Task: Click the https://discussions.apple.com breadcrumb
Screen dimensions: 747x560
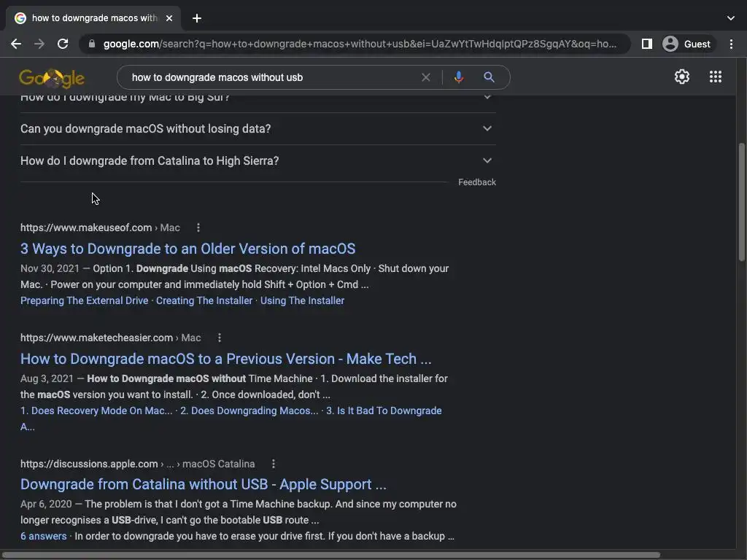Action: [x=88, y=464]
